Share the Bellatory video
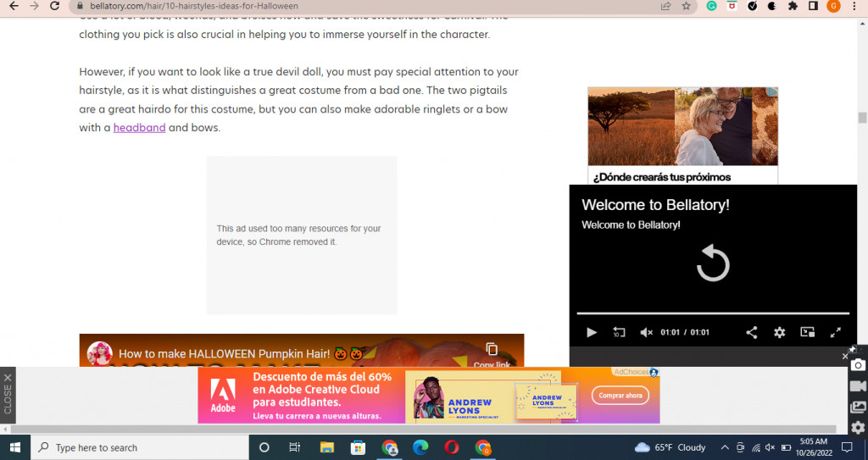 point(751,332)
